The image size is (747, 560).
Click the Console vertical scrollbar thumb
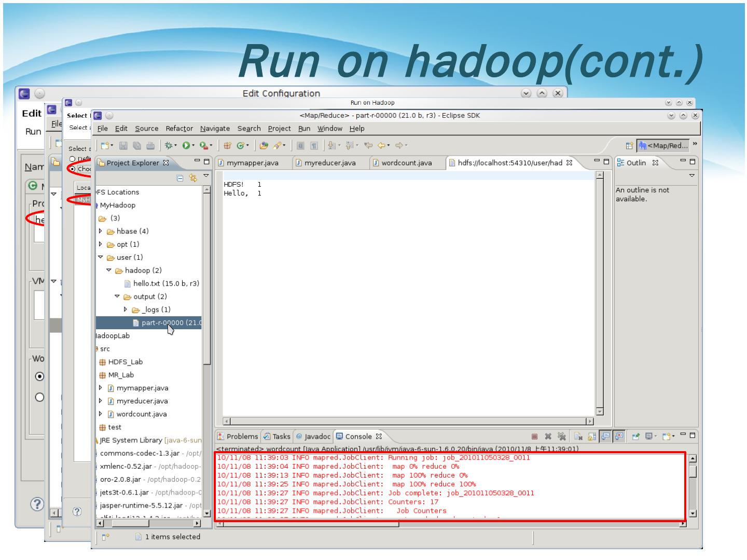point(692,471)
